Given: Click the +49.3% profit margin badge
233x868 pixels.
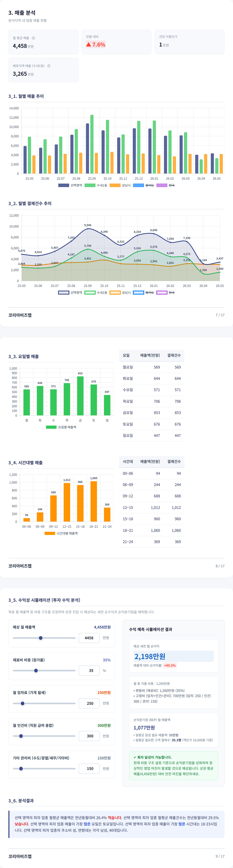Looking at the screenshot, I should pyautogui.click(x=170, y=665).
